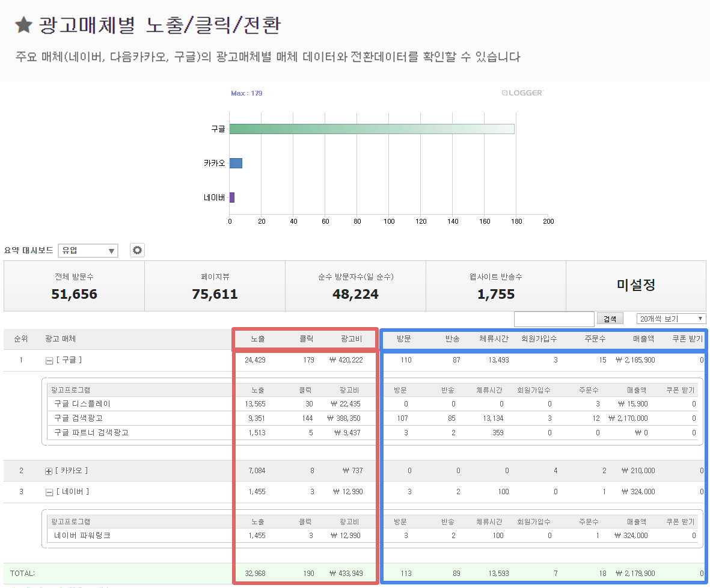This screenshot has height=588, width=710.
Task: Click the 32,968 total impressions value
Action: [x=255, y=574]
